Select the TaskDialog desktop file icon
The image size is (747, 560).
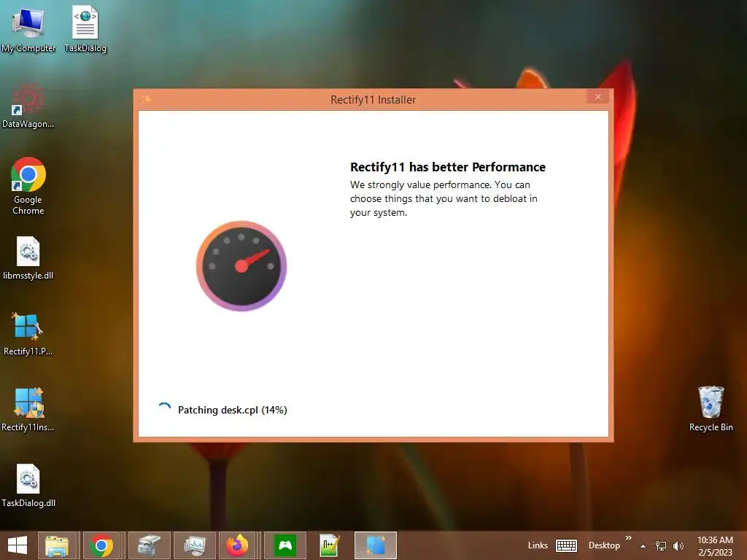(85, 28)
